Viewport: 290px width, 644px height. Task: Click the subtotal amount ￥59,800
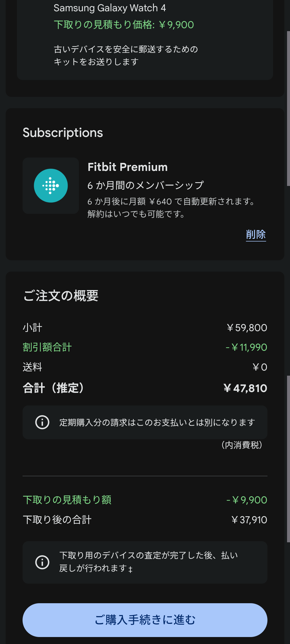coord(247,328)
